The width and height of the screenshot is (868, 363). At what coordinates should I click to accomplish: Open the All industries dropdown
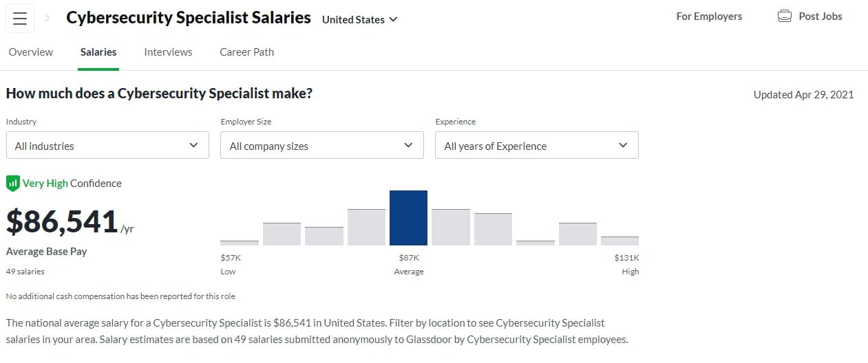click(107, 146)
